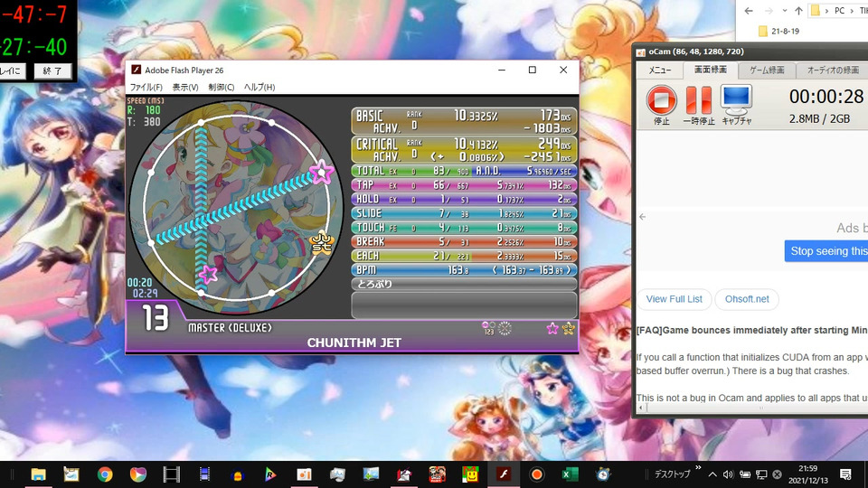
Task: Open the View Full List link
Action: pyautogui.click(x=674, y=299)
